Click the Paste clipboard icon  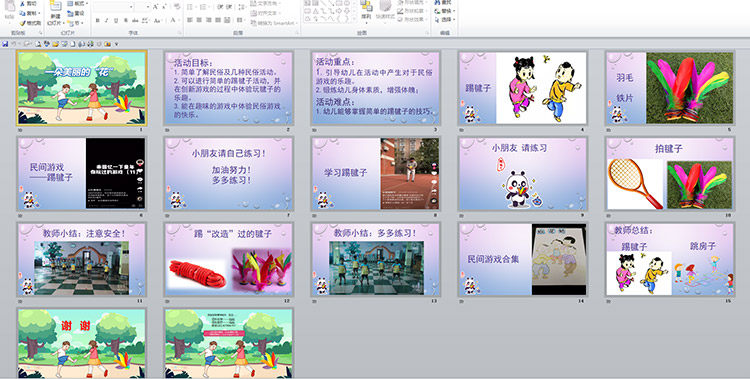tap(10, 6)
